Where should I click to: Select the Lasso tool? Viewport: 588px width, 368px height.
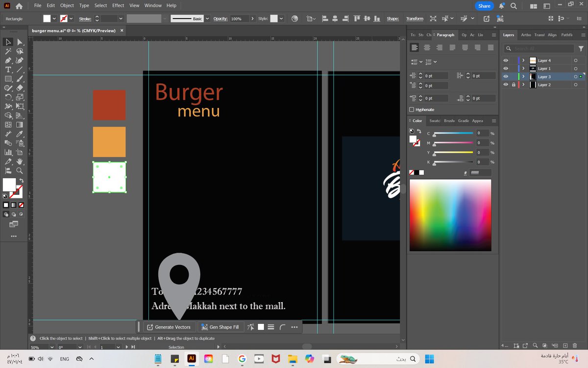click(x=20, y=51)
